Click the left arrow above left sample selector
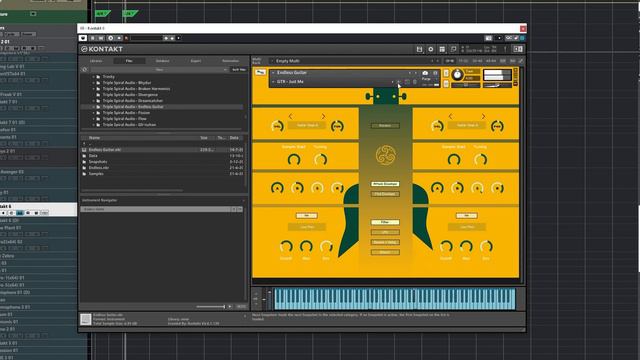Viewport: 640px width, 360px height. [x=291, y=116]
